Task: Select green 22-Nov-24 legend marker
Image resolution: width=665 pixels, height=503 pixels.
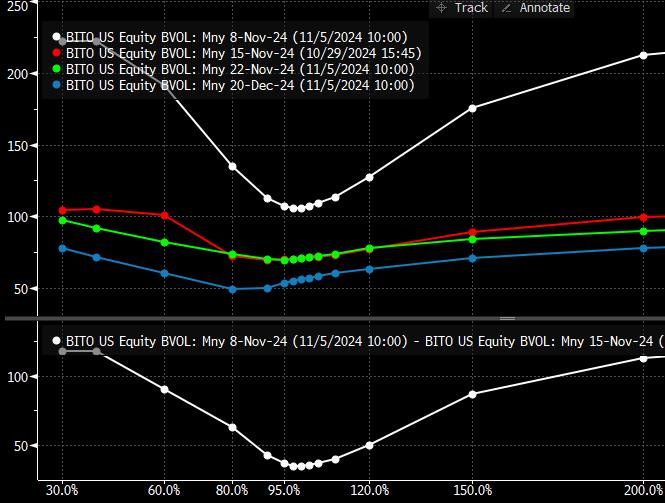Action: tap(56, 69)
